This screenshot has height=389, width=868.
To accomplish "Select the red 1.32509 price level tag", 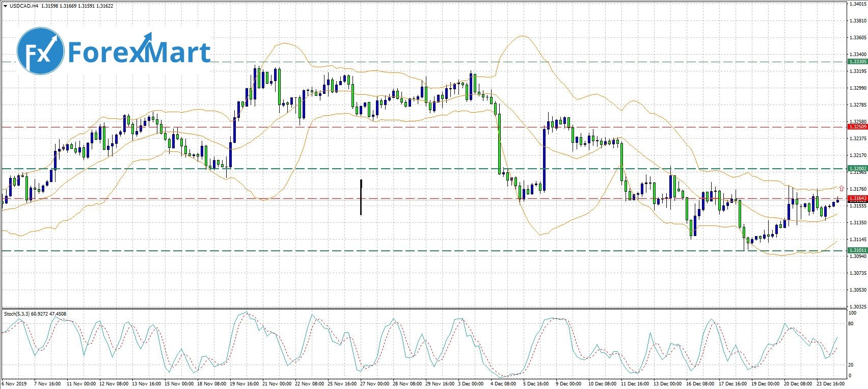I will 857,126.
